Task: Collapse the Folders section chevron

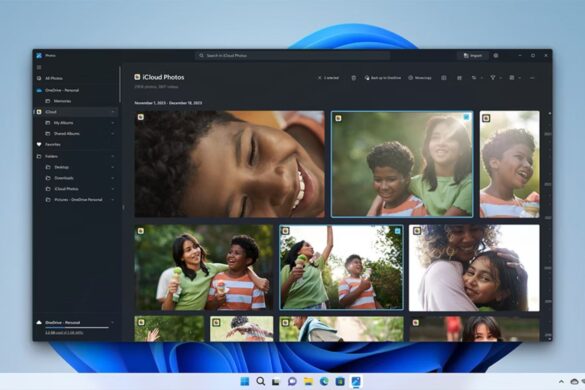Action: pos(113,156)
